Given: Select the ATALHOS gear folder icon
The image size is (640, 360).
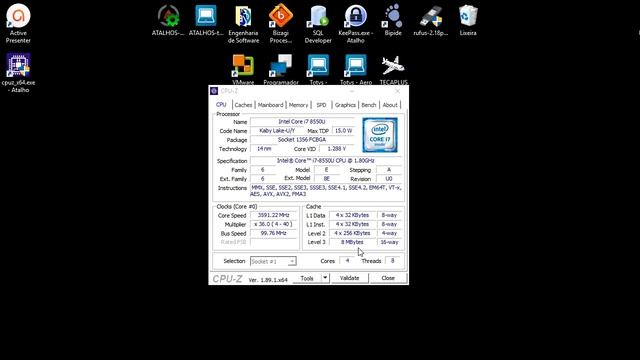Looking at the screenshot, I should pyautogui.click(x=168, y=20).
